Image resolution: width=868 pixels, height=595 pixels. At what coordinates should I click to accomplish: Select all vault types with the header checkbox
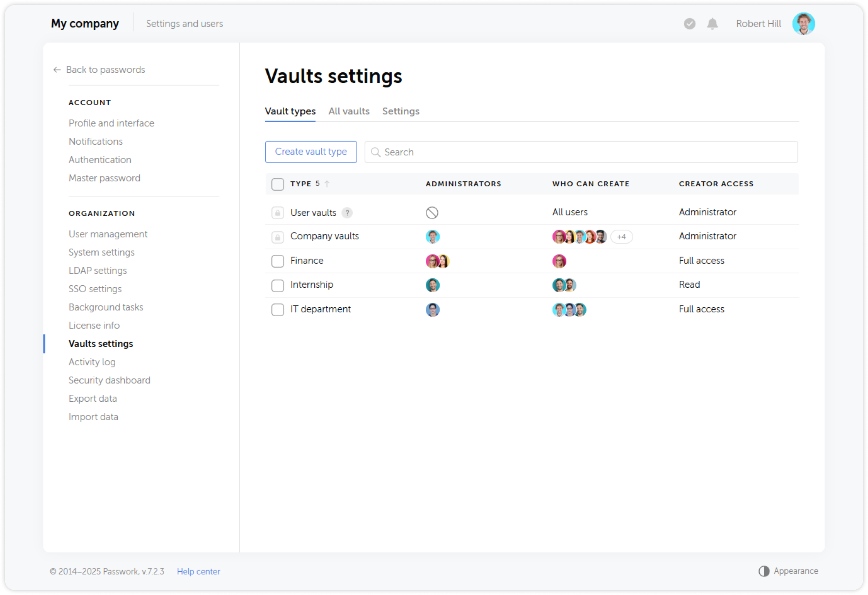click(x=277, y=184)
